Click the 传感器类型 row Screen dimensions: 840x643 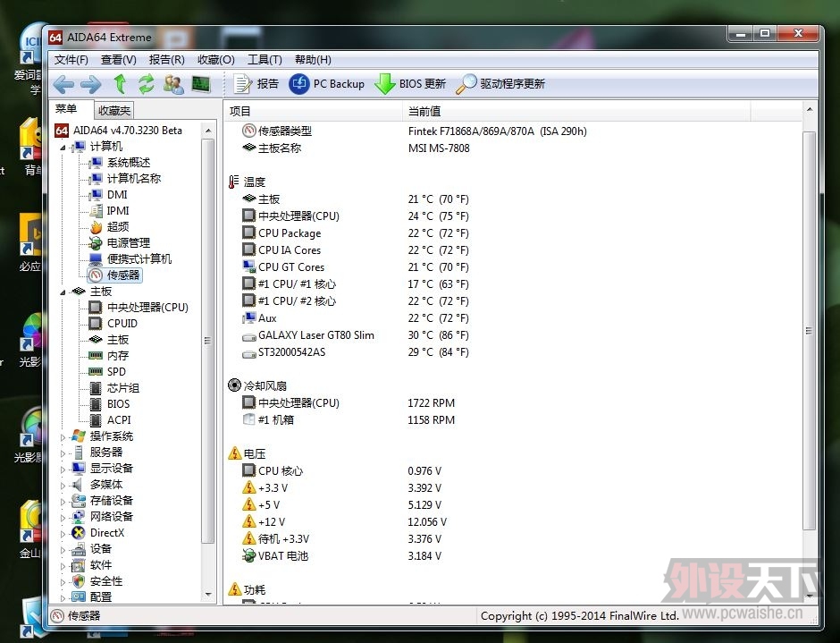pos(513,131)
